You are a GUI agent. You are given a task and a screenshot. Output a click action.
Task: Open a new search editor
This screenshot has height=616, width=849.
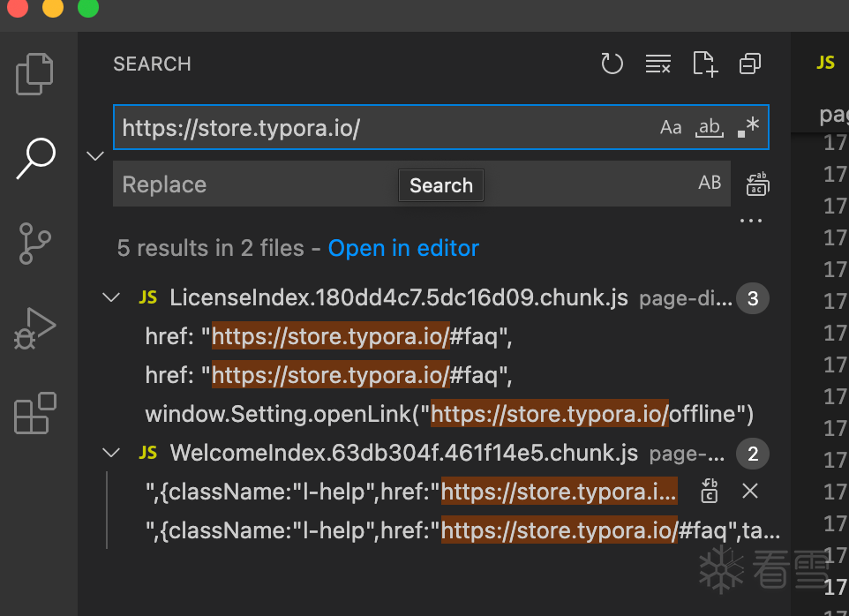[705, 64]
